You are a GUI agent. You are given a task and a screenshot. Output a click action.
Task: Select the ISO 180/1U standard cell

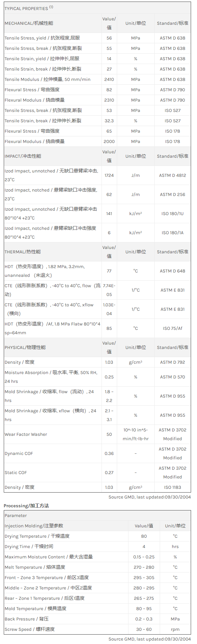pyautogui.click(x=173, y=214)
